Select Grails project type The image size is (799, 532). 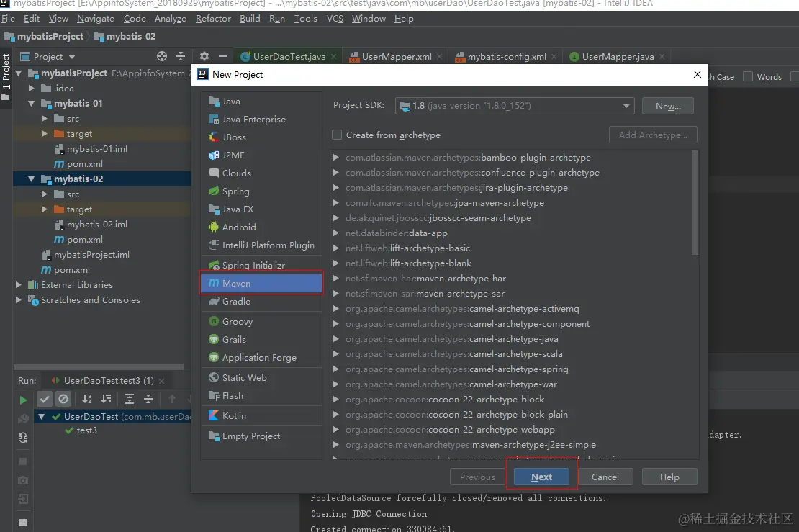pyautogui.click(x=261, y=339)
